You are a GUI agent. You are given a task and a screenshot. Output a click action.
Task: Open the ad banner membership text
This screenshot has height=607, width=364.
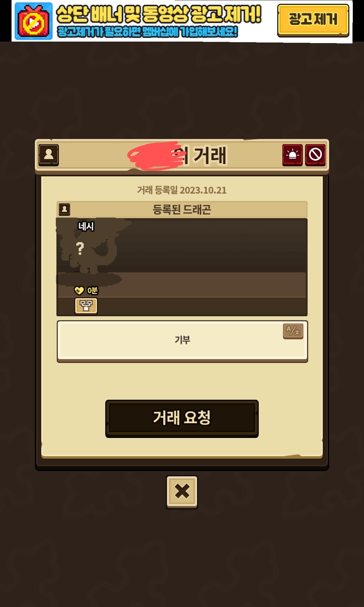147,32
